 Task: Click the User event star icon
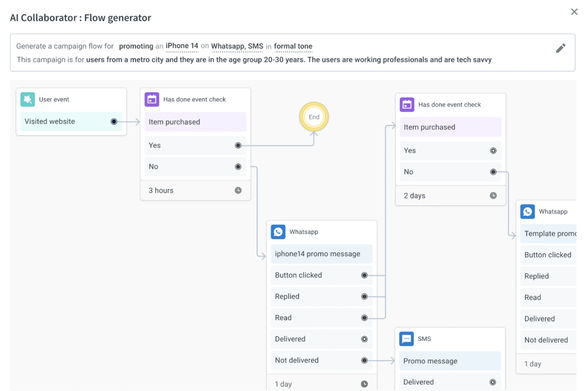tap(27, 99)
